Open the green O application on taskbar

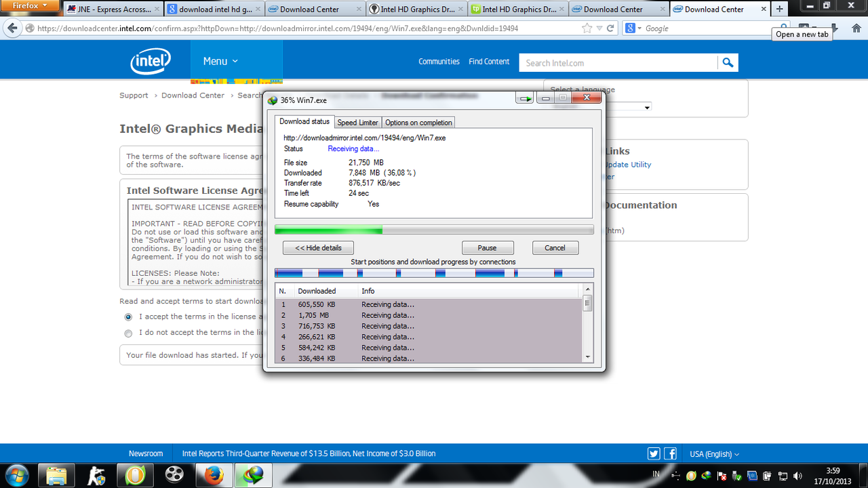pyautogui.click(x=135, y=475)
